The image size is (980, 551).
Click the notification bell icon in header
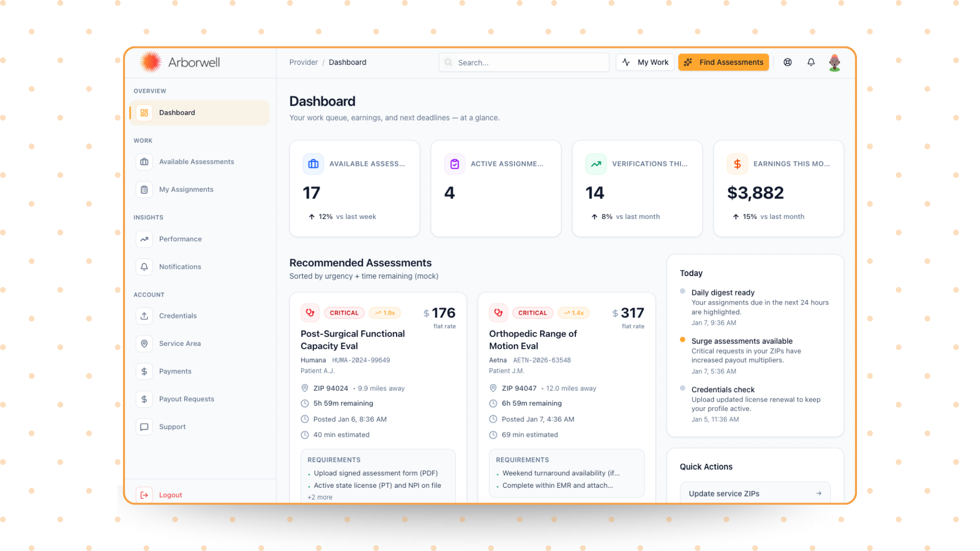click(x=811, y=62)
